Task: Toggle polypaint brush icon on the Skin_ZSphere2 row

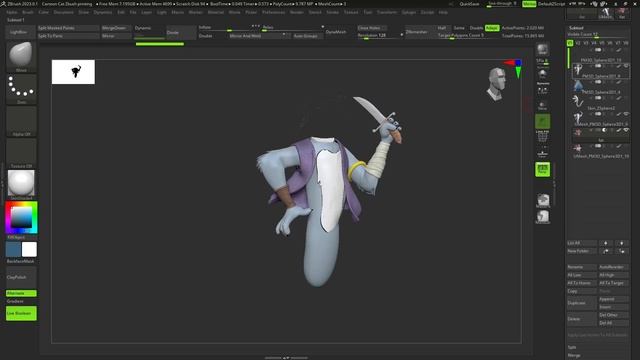Action: coord(619,98)
